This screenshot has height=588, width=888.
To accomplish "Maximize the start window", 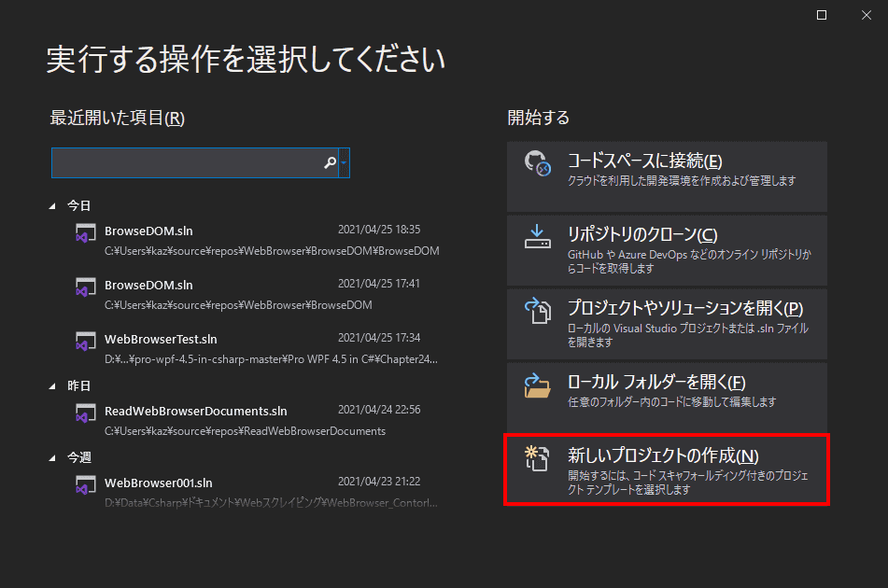I will coord(821,15).
